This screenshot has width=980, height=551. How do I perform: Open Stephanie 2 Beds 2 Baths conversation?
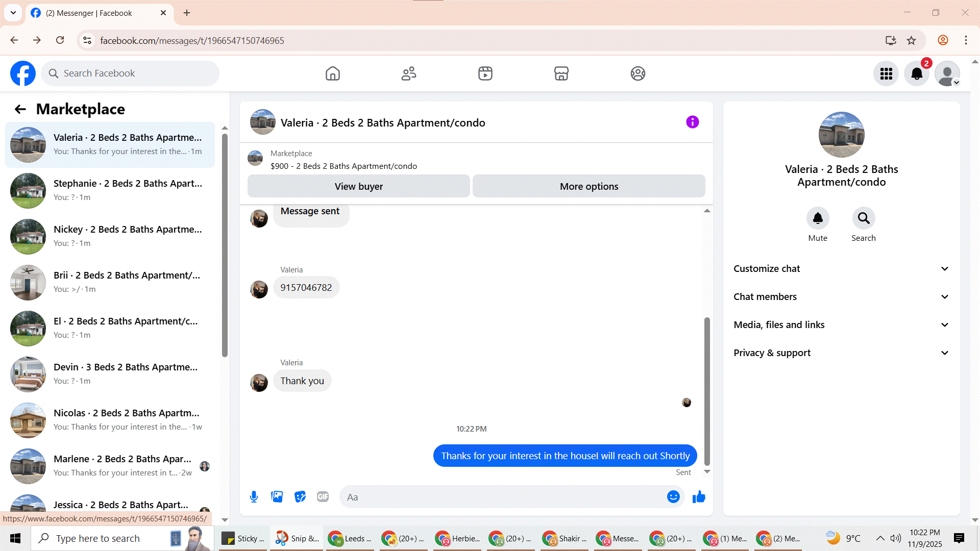click(x=110, y=191)
